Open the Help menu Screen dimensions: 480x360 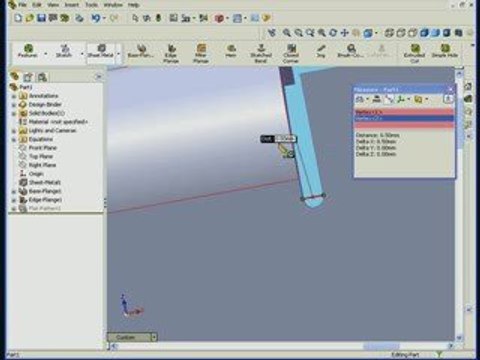pyautogui.click(x=133, y=5)
